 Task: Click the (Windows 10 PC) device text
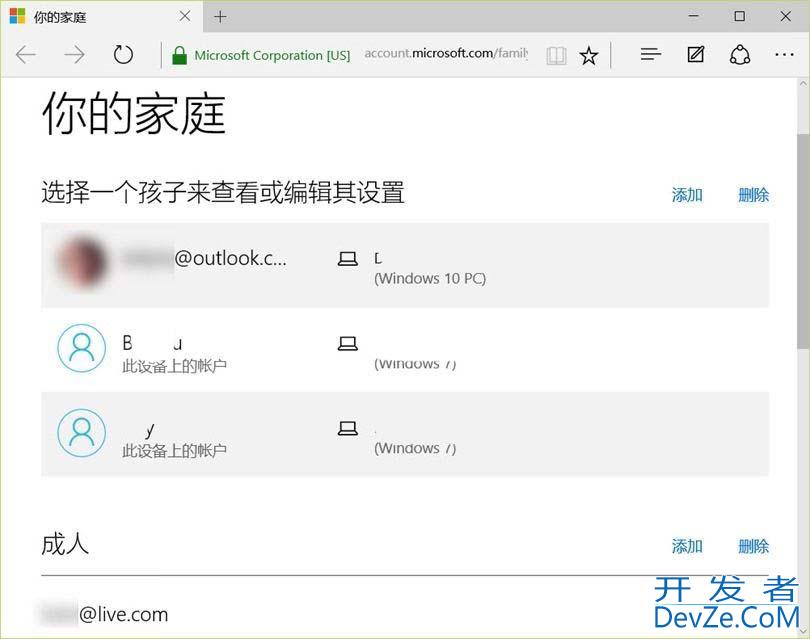[430, 278]
